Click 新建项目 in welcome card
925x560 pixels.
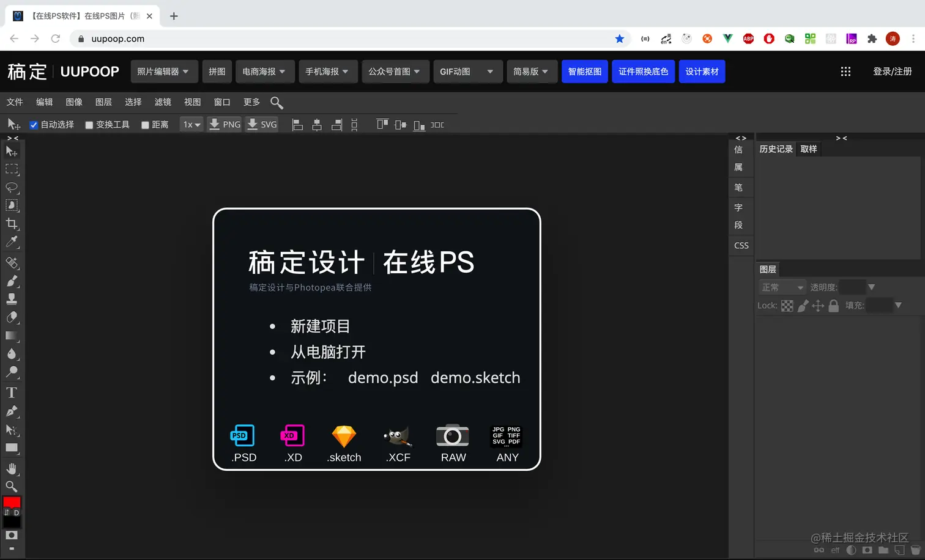[x=320, y=326]
